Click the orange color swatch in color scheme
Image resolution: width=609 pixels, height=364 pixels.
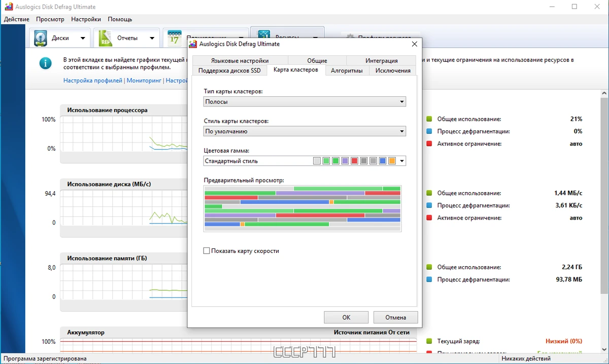(392, 161)
